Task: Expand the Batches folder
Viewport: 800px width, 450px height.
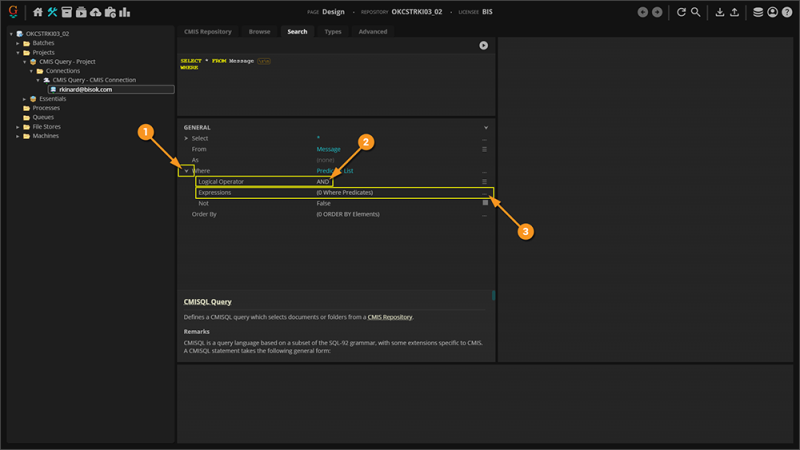Action: [x=17, y=44]
